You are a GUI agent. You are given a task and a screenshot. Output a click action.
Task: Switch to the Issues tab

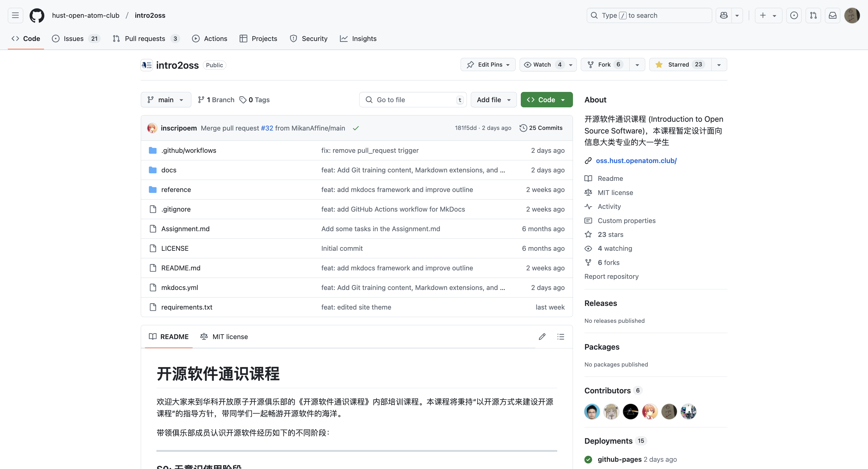76,38
